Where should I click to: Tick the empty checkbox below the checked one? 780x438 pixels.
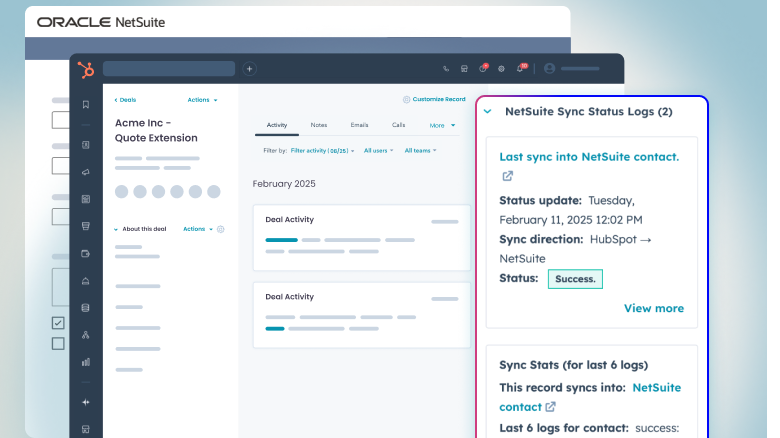pos(58,344)
